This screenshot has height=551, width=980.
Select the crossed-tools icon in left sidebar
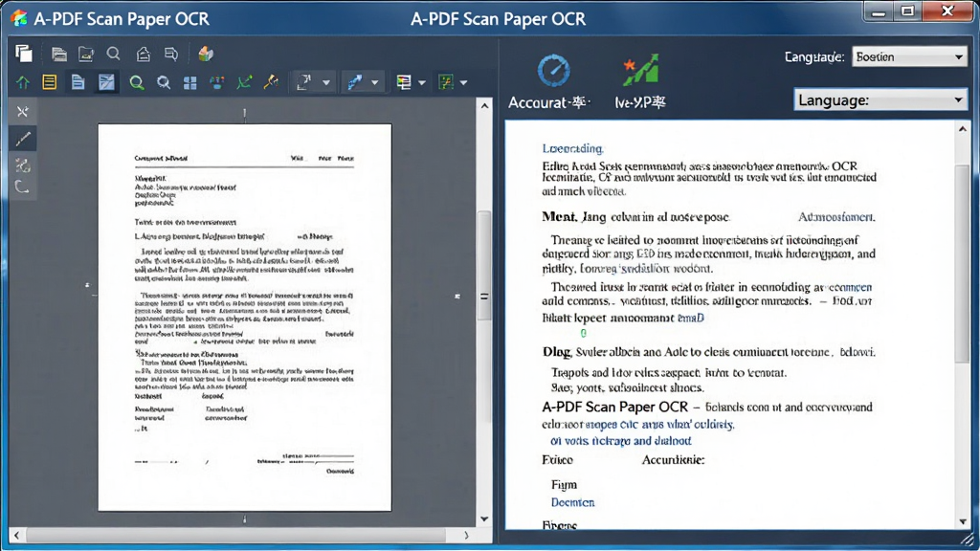pyautogui.click(x=23, y=112)
